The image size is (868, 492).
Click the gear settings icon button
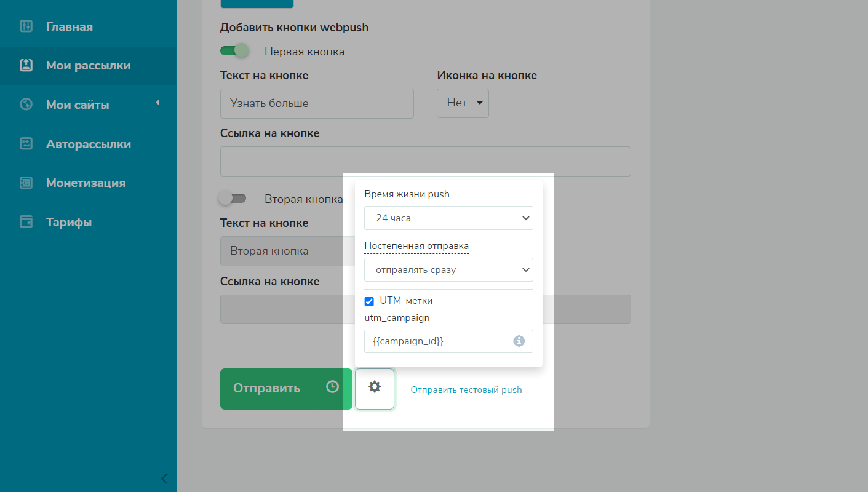click(x=375, y=388)
